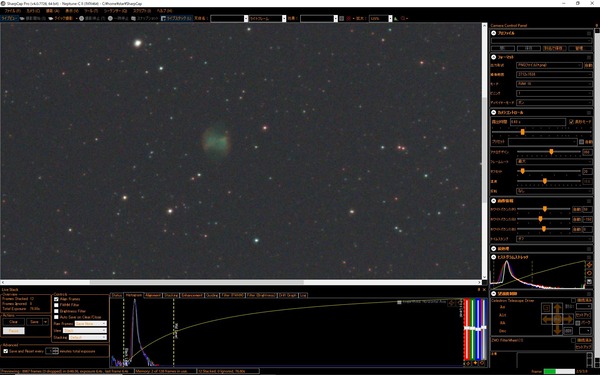
Task: Click the Stop Capture toolbar icon
Action: tap(82, 18)
